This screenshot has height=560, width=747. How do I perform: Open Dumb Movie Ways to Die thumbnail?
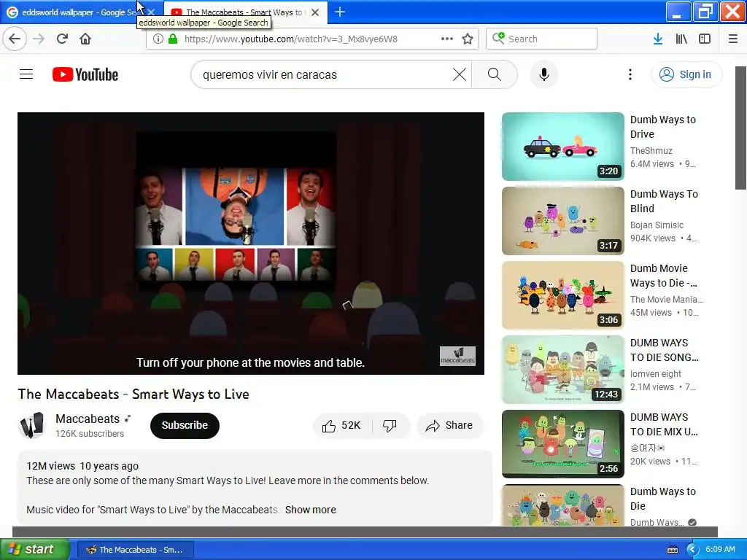(x=563, y=295)
